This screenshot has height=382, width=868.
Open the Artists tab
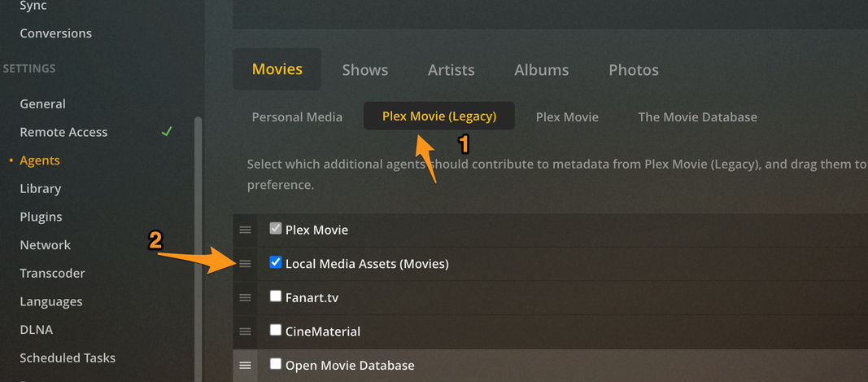[x=451, y=70]
